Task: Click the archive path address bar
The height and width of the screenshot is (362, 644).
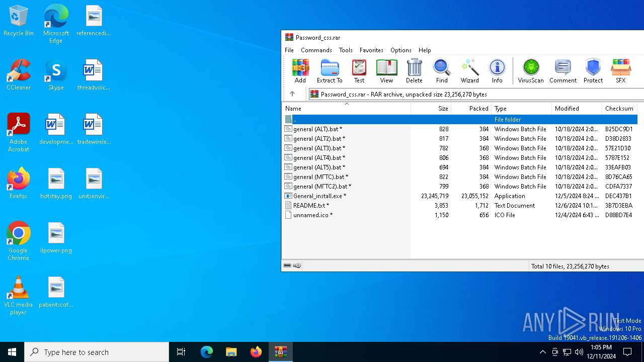Action: point(475,94)
